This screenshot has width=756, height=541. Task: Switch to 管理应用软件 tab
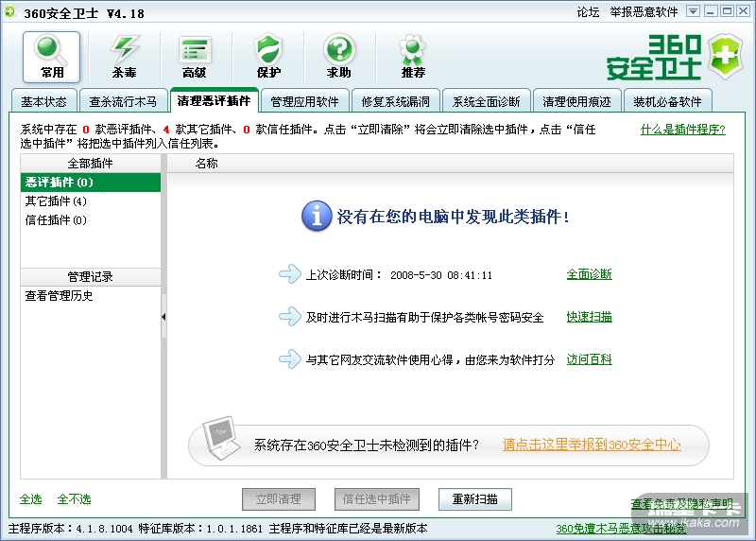[x=304, y=101]
